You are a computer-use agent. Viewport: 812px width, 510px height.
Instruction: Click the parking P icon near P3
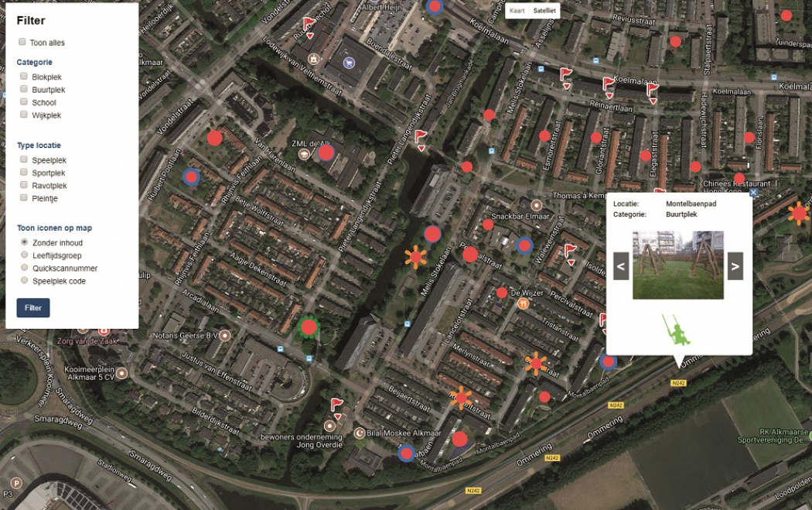pyautogui.click(x=16, y=483)
